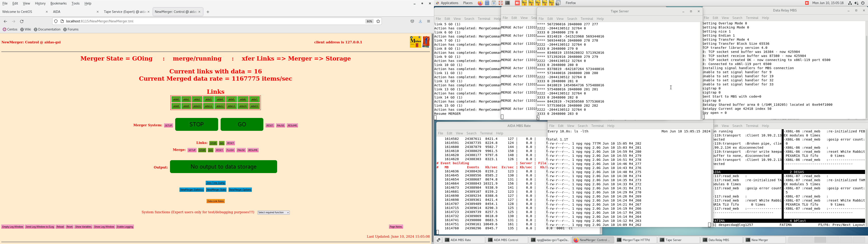The image size is (868, 244).
Task: Expand the Select required function dropdown
Action: click(274, 213)
